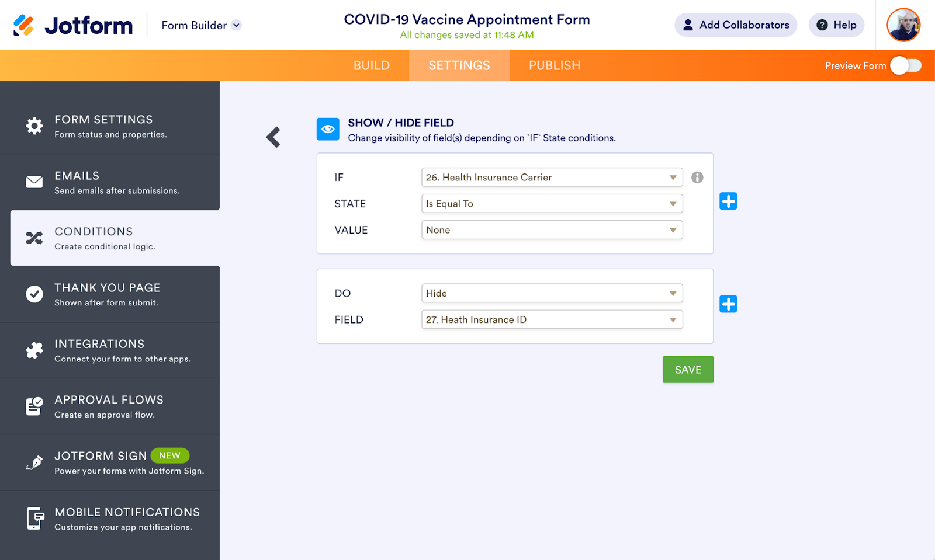Viewport: 935px width, 560px height.
Task: Click the Show/Hide Field eye icon
Action: pos(328,129)
